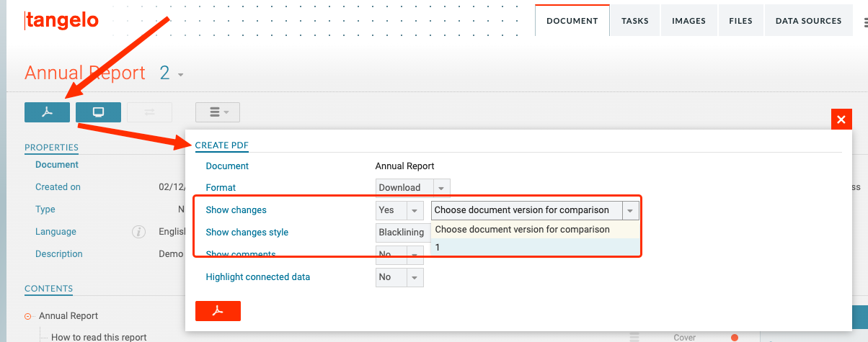Viewport: 868px width, 342px height.
Task: Click the Contents section header
Action: click(x=48, y=289)
